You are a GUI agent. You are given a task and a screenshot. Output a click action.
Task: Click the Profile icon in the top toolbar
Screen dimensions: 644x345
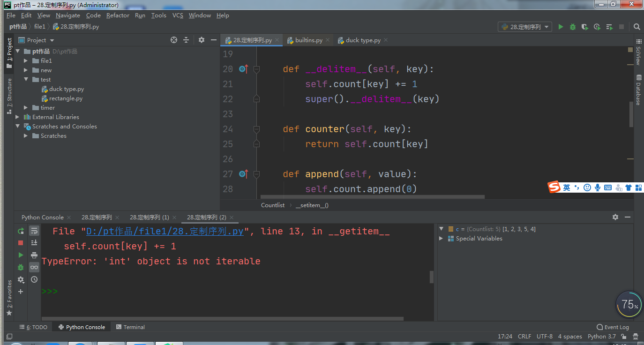pyautogui.click(x=597, y=27)
